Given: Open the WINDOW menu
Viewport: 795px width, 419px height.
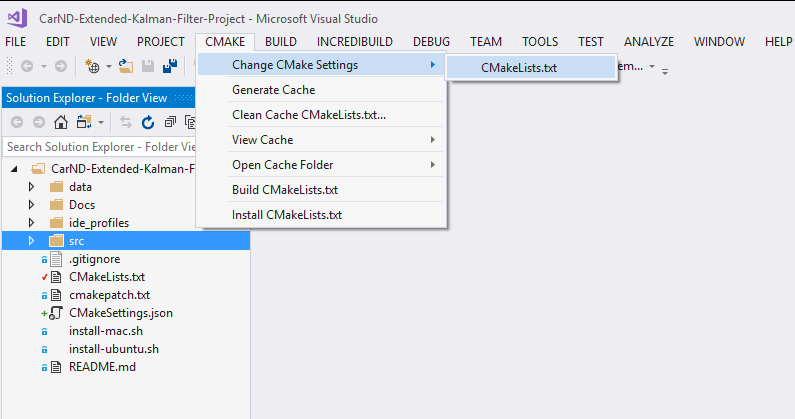Looking at the screenshot, I should point(719,42).
